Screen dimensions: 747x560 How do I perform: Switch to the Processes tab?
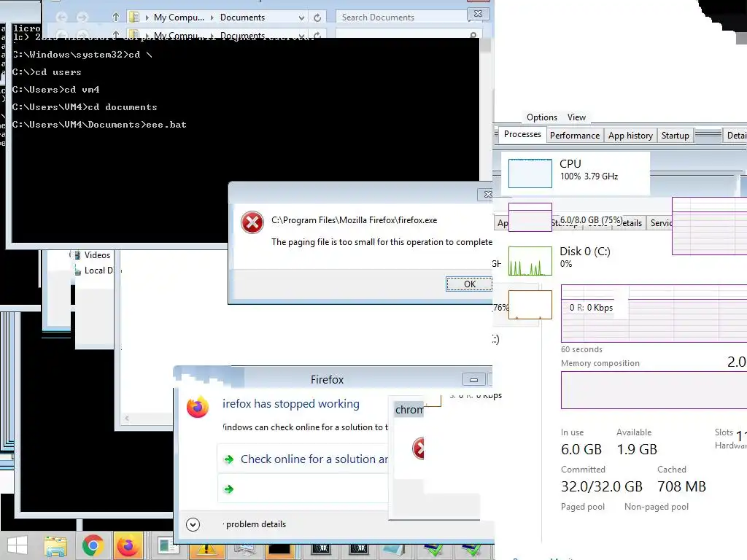522,134
